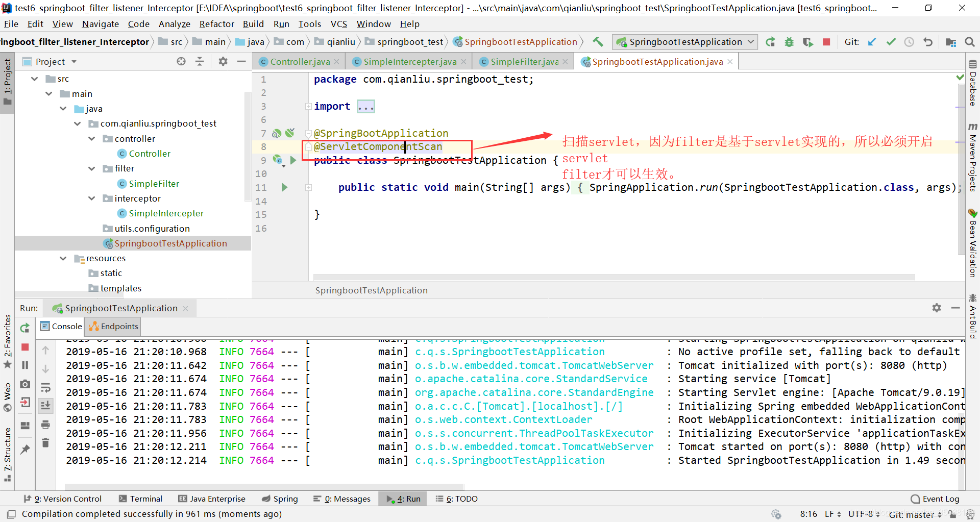Start debugging with the bug icon
The height and width of the screenshot is (522, 980).
click(x=789, y=42)
